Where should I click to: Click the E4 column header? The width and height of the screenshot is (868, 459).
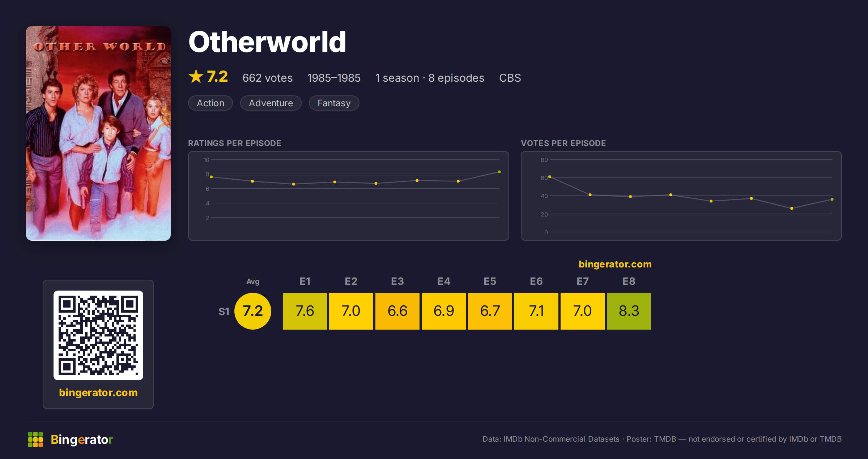point(444,281)
